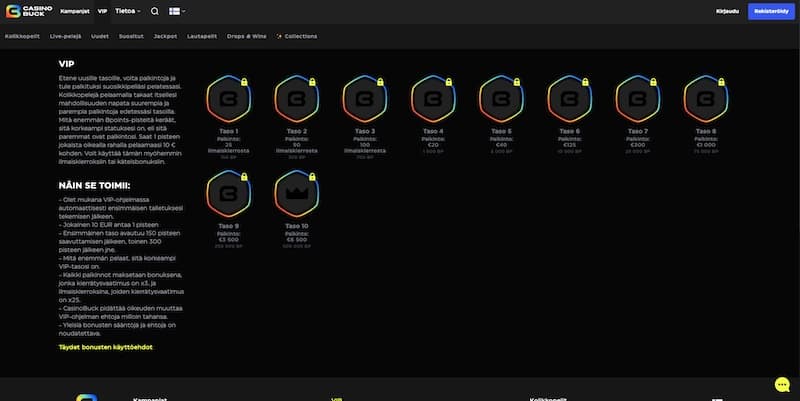
Task: Click the NÄIN SE TOIMII heading
Action: click(x=94, y=186)
